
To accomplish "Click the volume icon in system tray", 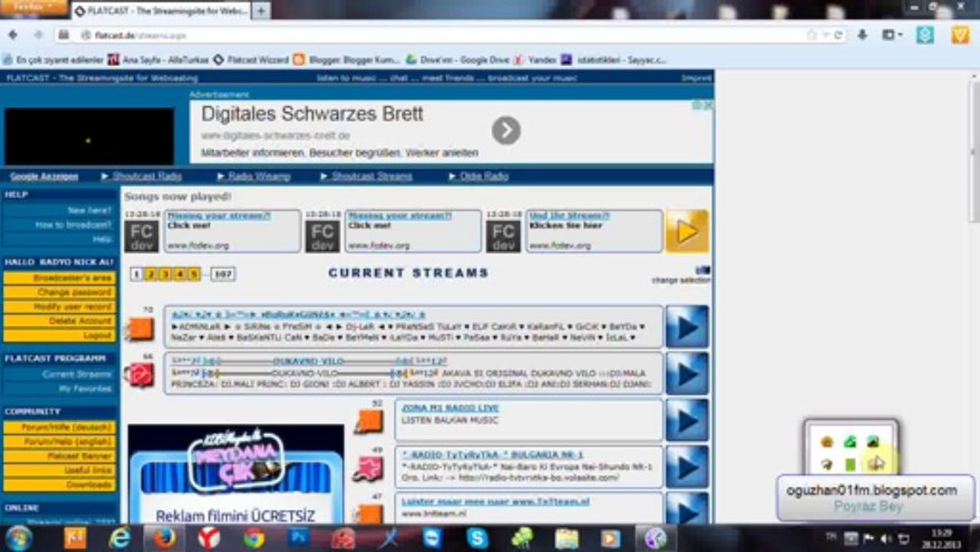I will point(887,539).
